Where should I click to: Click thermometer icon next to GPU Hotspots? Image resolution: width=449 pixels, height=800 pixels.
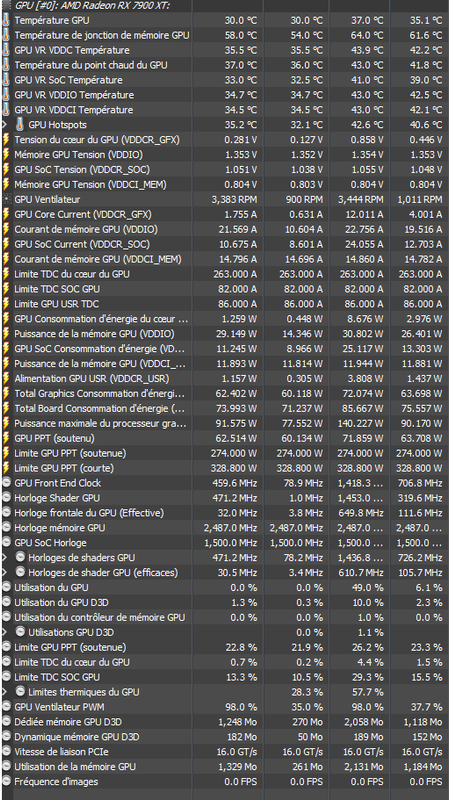click(x=20, y=124)
